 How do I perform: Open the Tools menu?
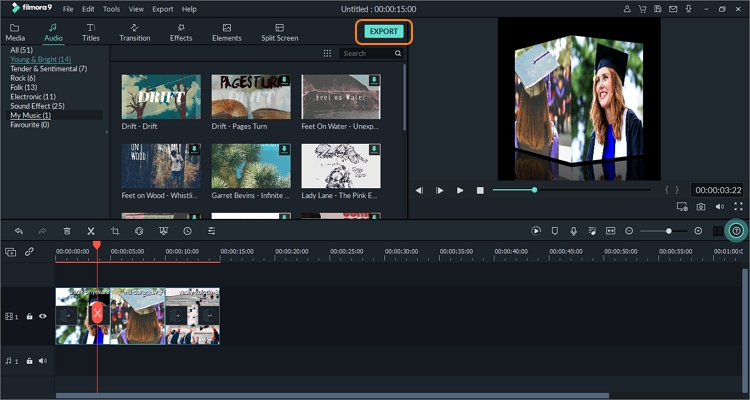click(x=111, y=9)
